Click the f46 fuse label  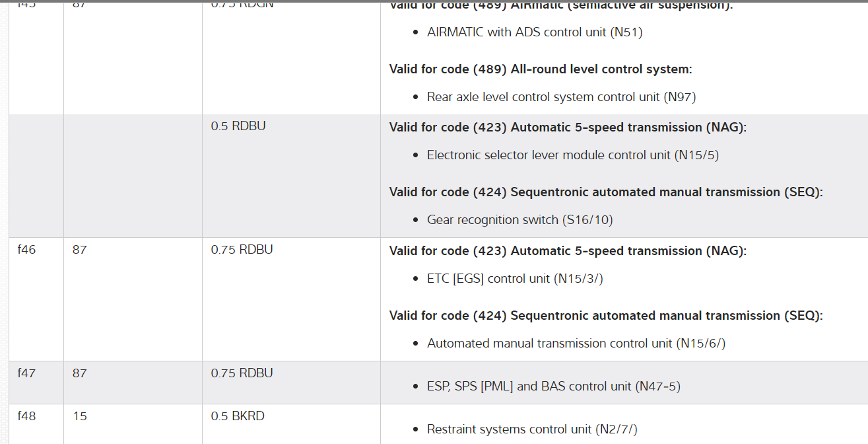click(26, 250)
